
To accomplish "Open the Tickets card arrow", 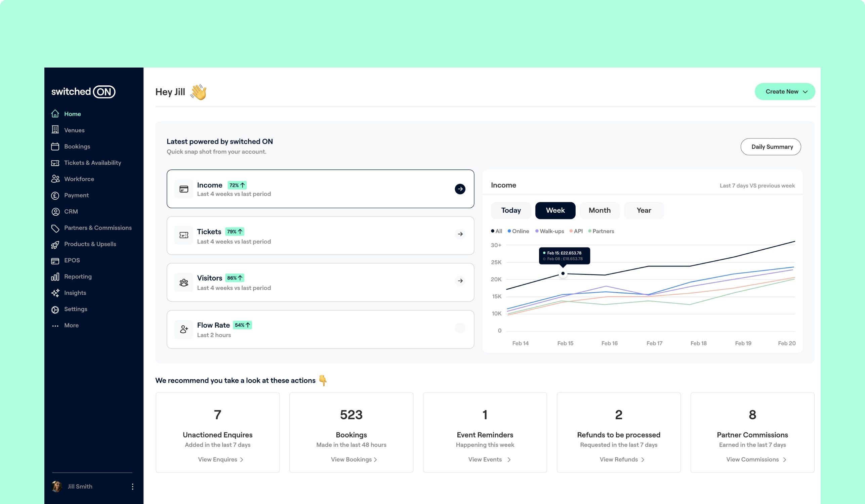I will [460, 234].
